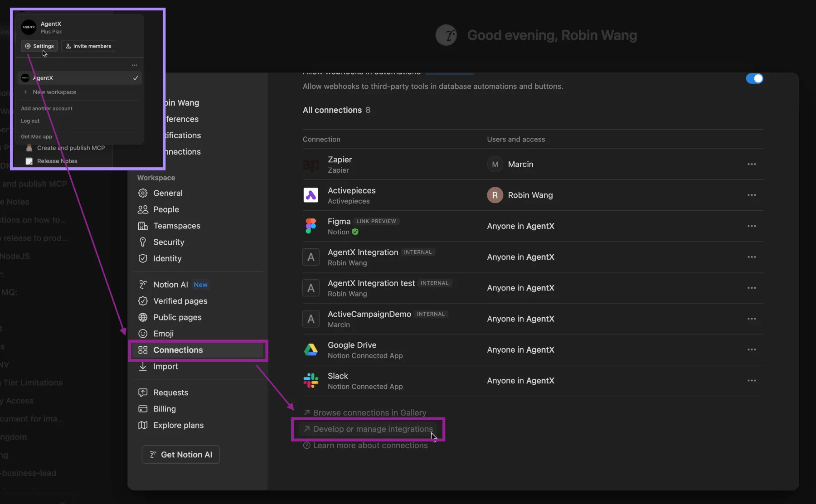Click the General gear icon
This screenshot has height=504, width=816.
pyautogui.click(x=143, y=193)
